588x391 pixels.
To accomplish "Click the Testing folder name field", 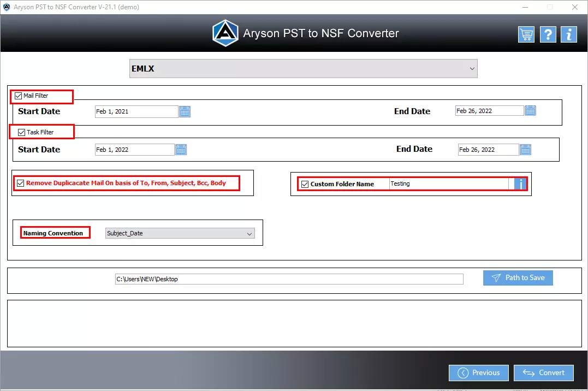I will click(x=449, y=184).
